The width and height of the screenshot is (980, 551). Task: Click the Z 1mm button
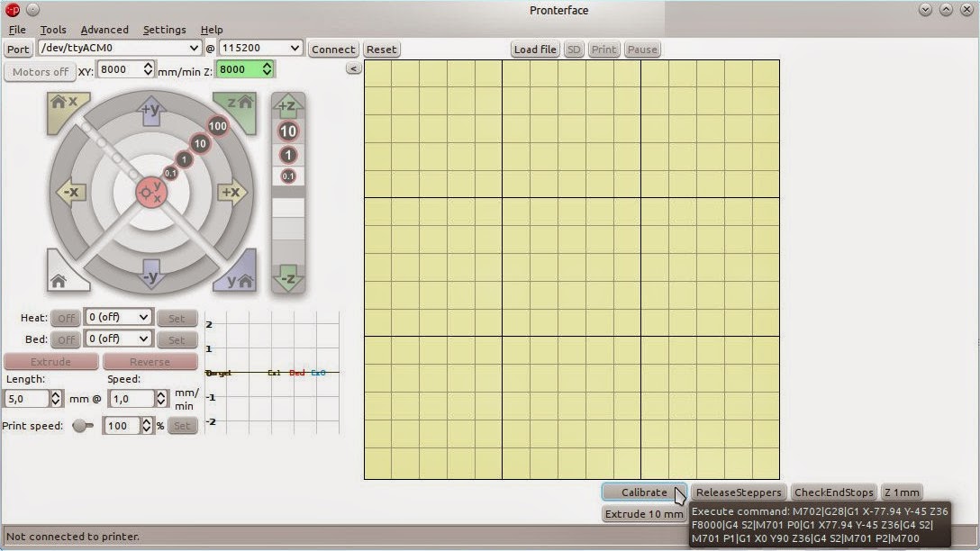point(902,492)
